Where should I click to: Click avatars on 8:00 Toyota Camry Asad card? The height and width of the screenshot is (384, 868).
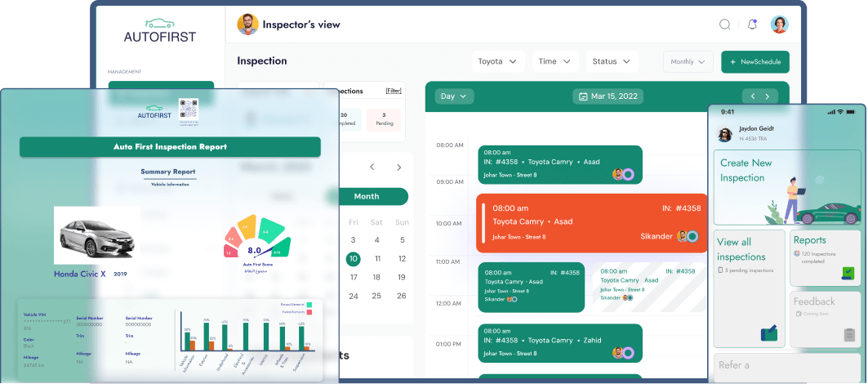coord(623,175)
